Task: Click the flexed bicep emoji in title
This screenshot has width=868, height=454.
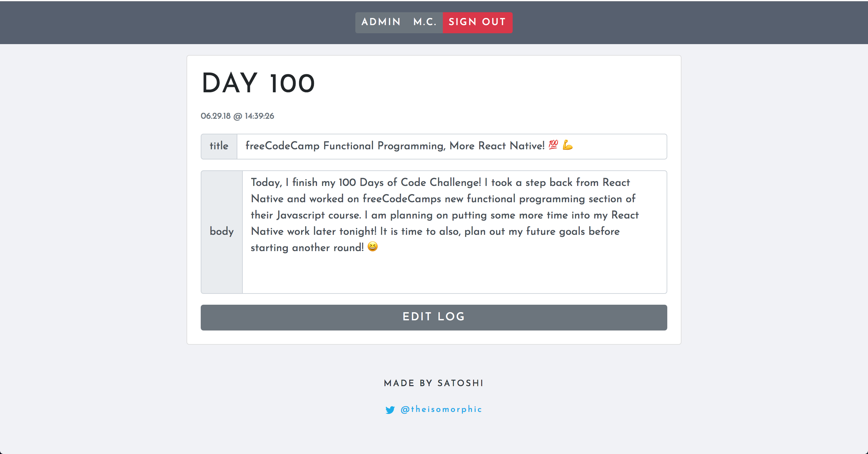Action: (x=568, y=145)
